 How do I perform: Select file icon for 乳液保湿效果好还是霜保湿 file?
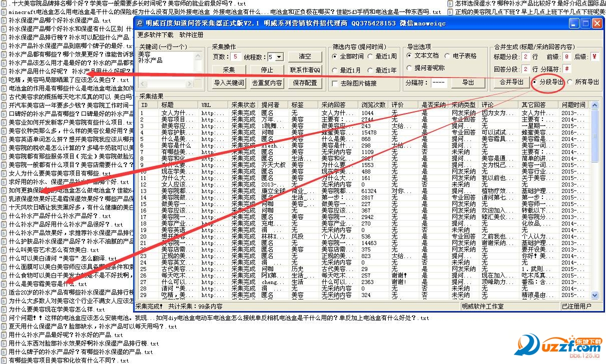[x=4, y=199]
